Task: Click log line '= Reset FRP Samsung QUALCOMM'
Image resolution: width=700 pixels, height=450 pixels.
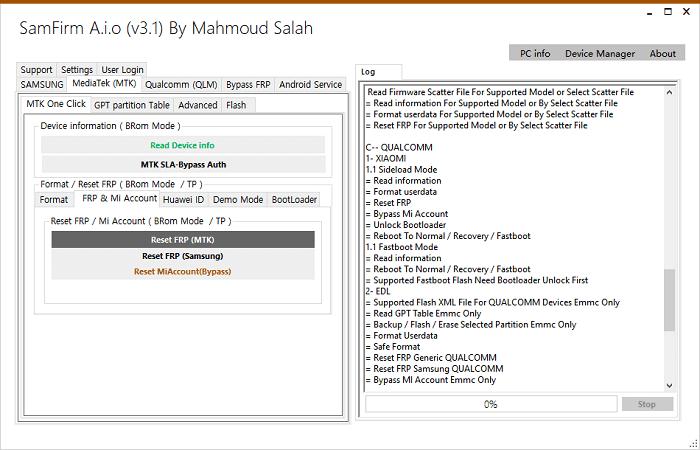Action: pos(434,369)
